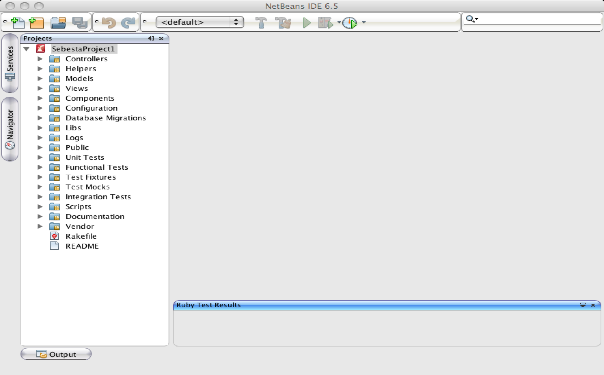604x375 pixels.
Task: Click the Debug Main Project icon
Action: 325,23
